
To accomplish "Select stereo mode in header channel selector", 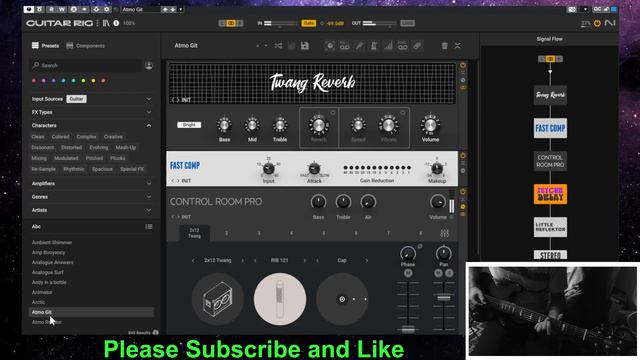I will [231, 23].
